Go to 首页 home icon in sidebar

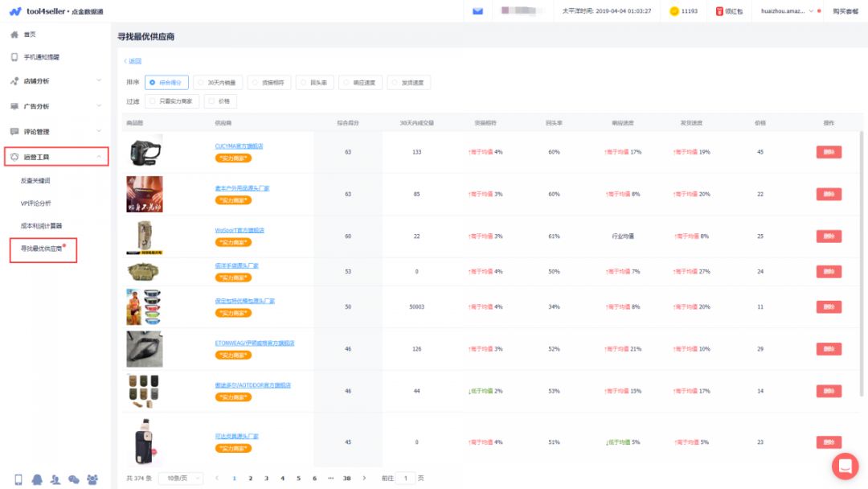(x=14, y=35)
